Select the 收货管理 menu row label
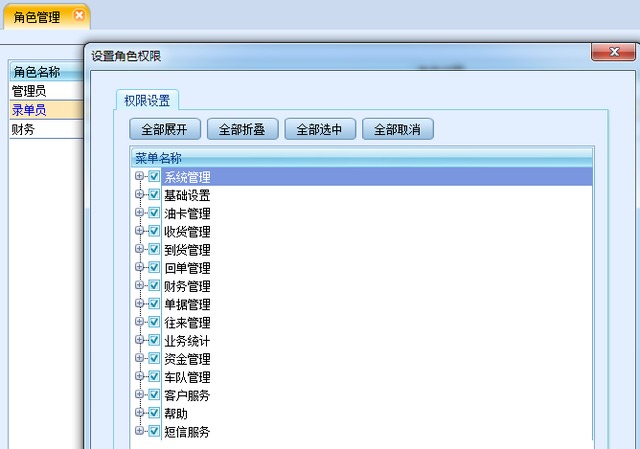The width and height of the screenshot is (640, 449). point(187,231)
